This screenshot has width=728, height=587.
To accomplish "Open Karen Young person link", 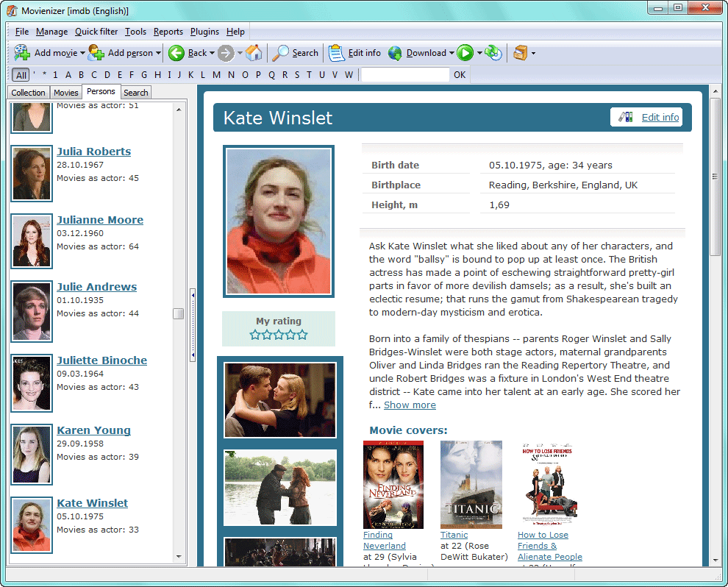I will 93,430.
